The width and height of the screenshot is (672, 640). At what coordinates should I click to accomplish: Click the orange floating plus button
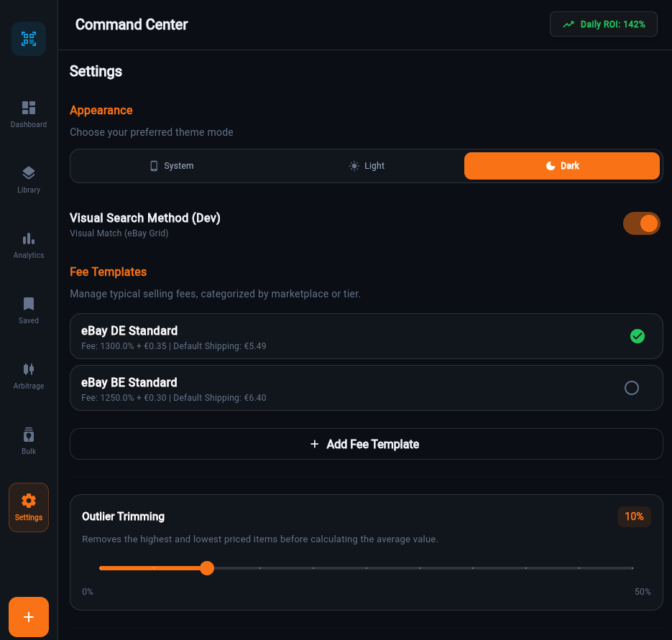pos(29,617)
